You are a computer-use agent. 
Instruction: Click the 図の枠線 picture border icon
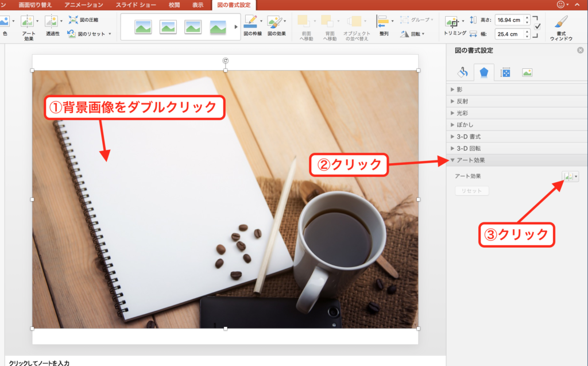point(251,22)
